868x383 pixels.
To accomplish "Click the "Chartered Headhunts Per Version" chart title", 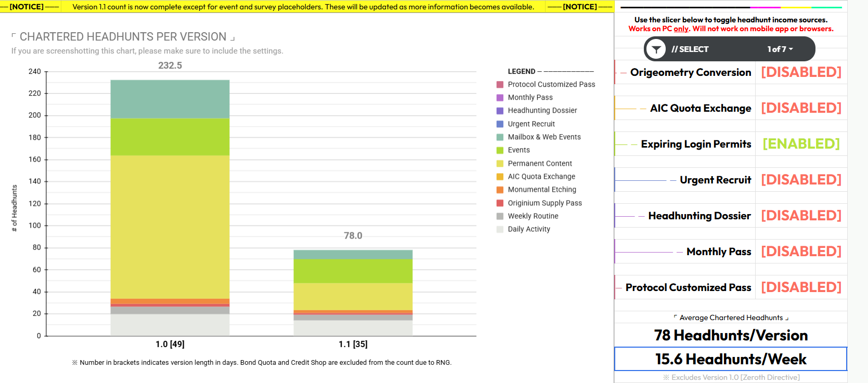I will coord(123,37).
